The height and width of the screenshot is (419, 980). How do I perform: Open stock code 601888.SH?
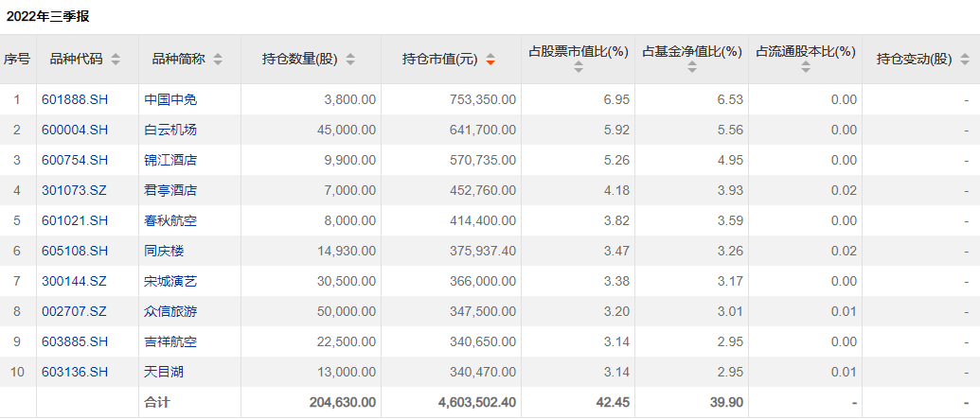[75, 99]
